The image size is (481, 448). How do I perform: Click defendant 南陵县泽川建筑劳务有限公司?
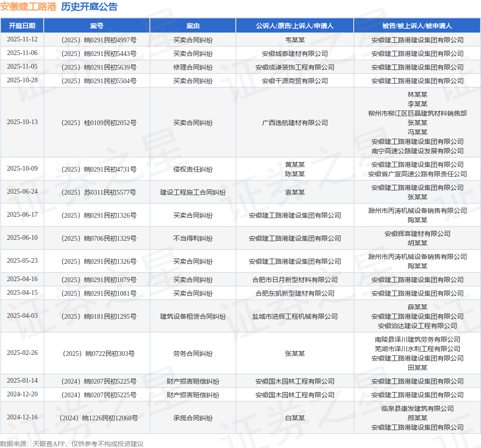pyautogui.click(x=417, y=339)
